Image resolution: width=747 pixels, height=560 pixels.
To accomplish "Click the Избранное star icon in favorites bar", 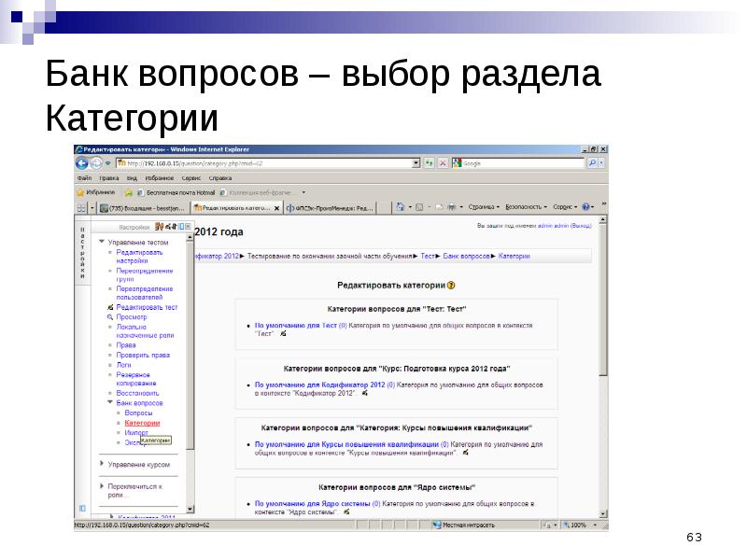I will 82,191.
